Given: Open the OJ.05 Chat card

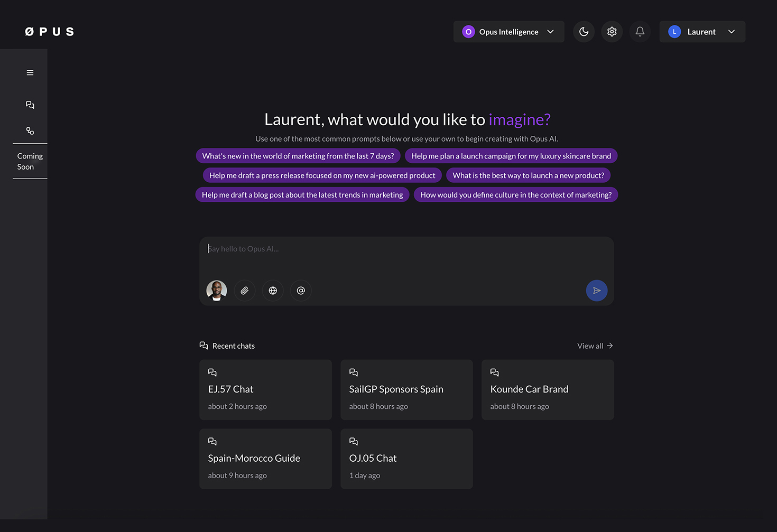Looking at the screenshot, I should tap(406, 459).
